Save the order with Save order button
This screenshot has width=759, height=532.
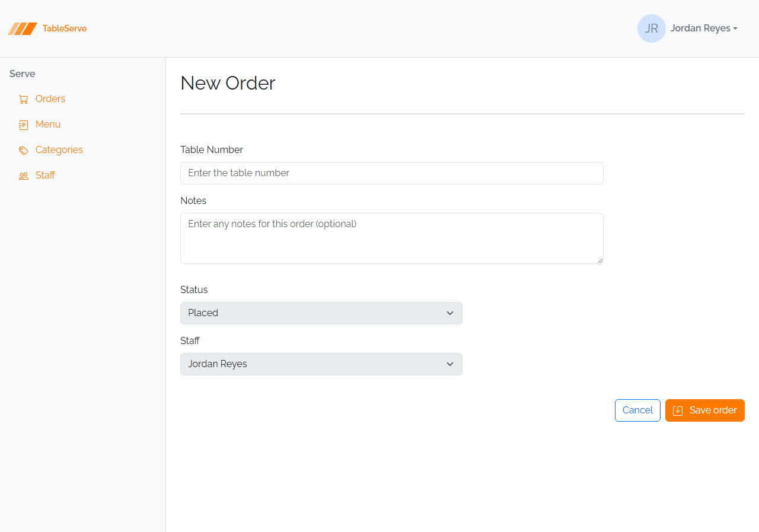[x=705, y=410]
